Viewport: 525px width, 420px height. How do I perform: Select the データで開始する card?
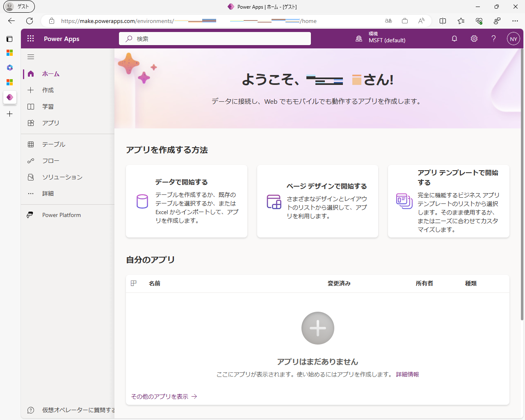pos(187,201)
